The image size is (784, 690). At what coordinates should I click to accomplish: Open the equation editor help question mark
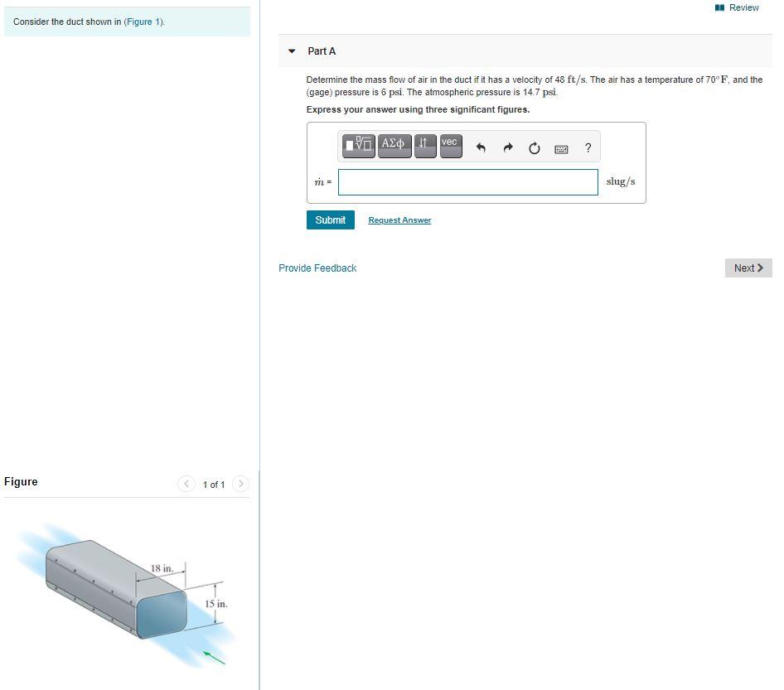click(x=588, y=148)
